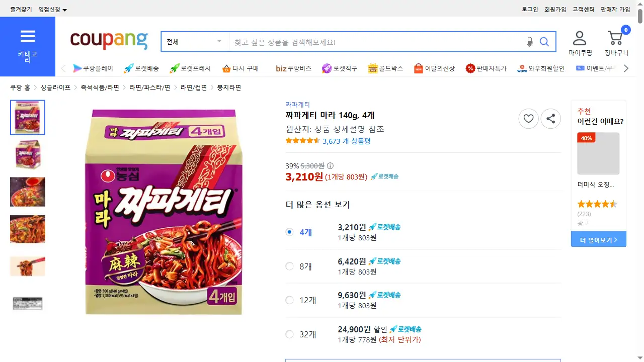644x362 pixels.
Task: Select first product package thumbnail
Action: [x=28, y=118]
